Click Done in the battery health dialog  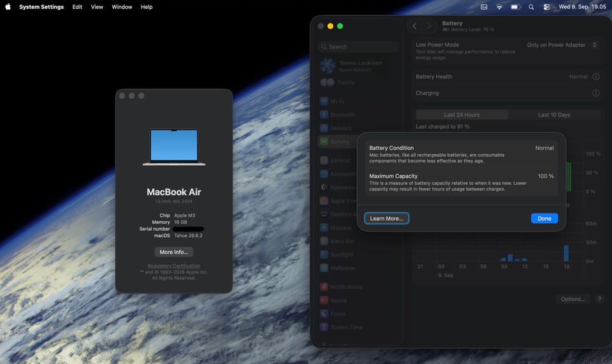544,219
